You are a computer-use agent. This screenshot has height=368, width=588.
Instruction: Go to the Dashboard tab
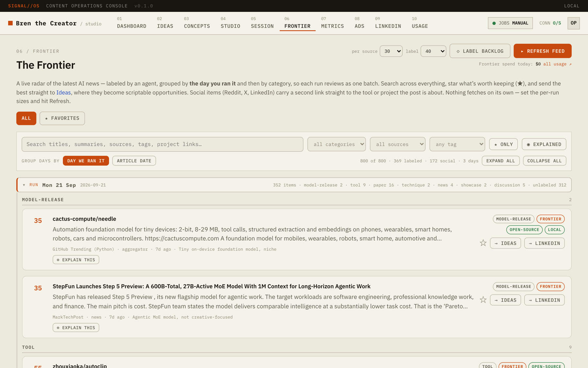click(x=132, y=23)
